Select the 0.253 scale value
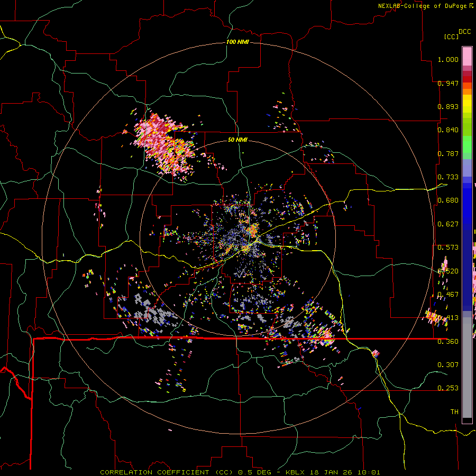476x476 pixels. pyautogui.click(x=448, y=388)
